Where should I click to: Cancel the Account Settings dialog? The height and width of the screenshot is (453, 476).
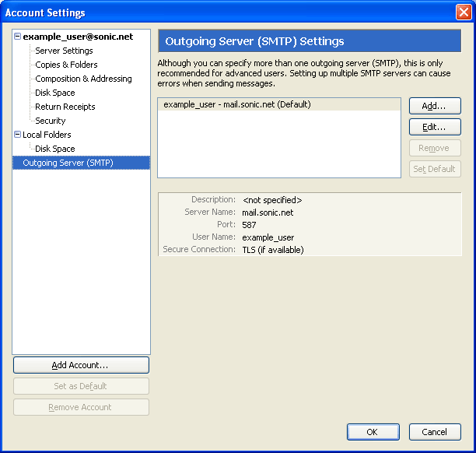[x=435, y=432]
